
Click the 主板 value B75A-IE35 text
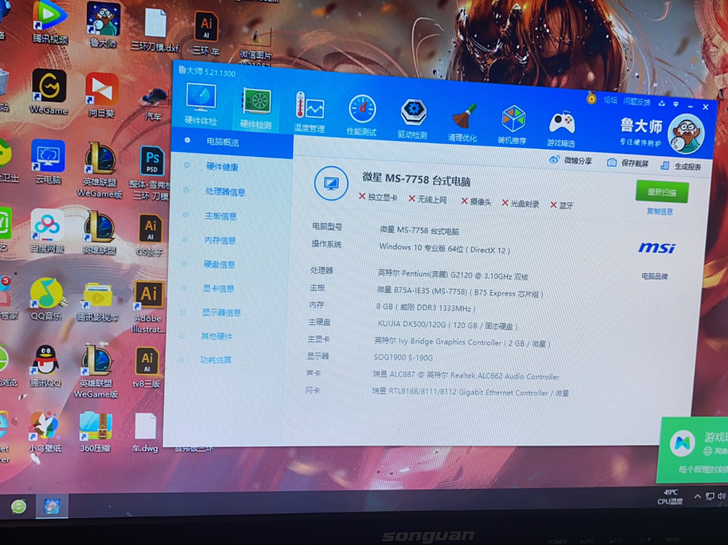(x=460, y=292)
